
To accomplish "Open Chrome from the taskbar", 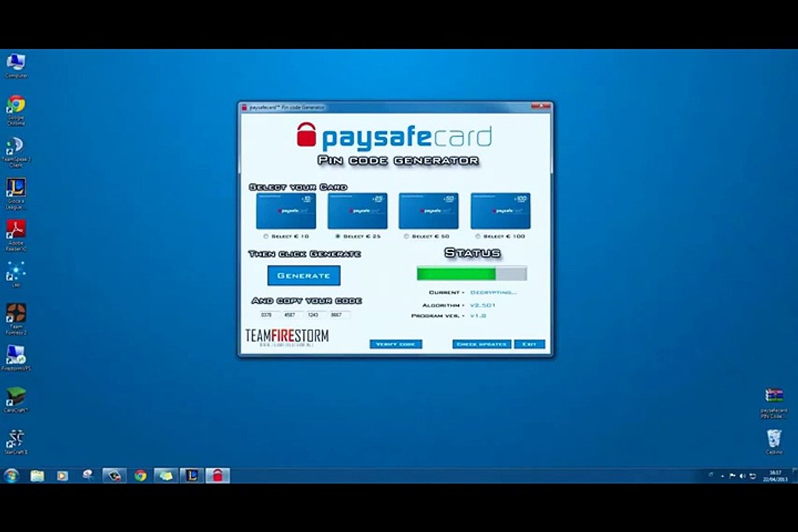I will coord(140,476).
